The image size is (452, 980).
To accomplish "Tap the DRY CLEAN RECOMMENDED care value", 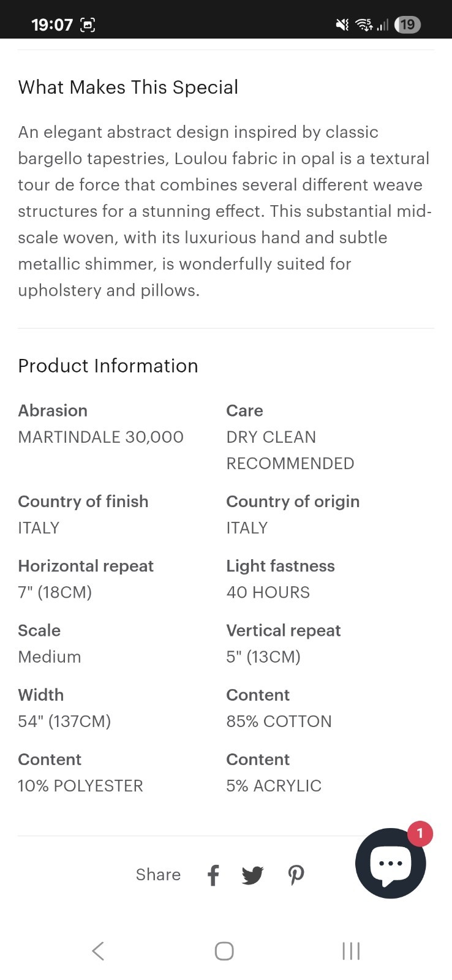I will point(290,450).
